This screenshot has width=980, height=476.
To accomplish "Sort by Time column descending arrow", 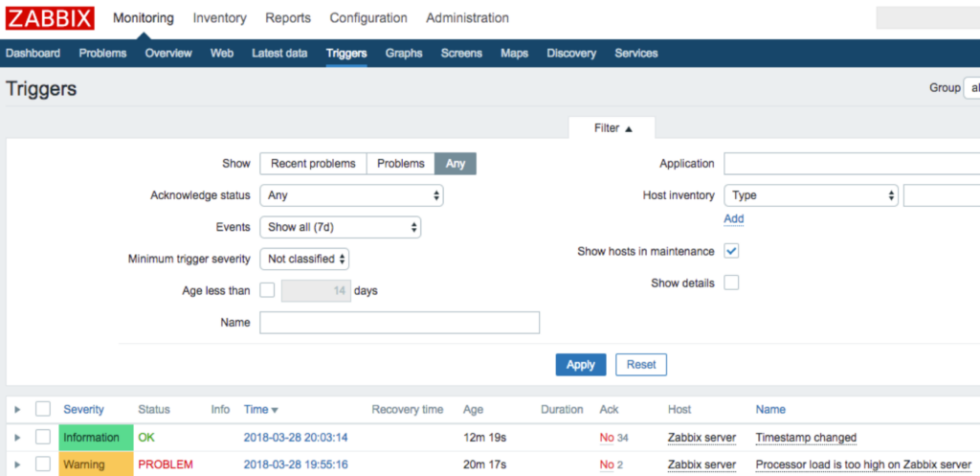I will click(x=275, y=410).
